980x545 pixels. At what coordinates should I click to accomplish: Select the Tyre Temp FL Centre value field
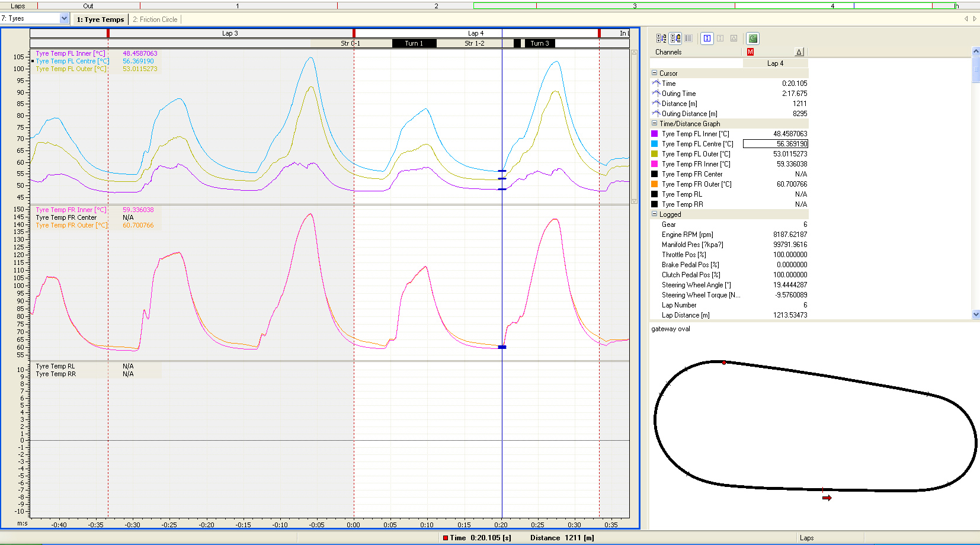tap(775, 144)
